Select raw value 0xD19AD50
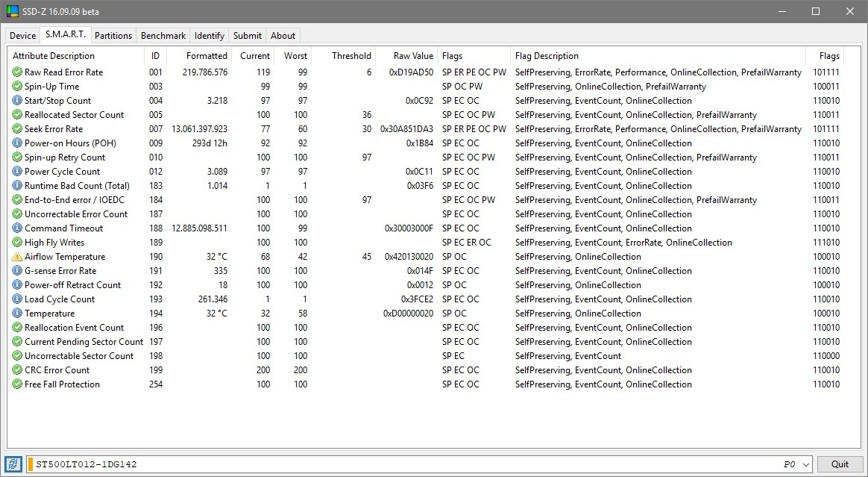Image resolution: width=868 pixels, height=477 pixels. (x=412, y=72)
